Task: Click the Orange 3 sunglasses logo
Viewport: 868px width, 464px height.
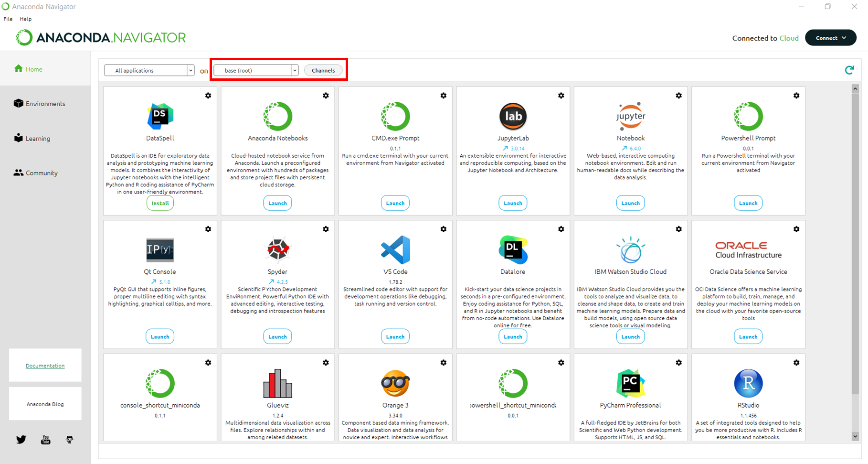Action: click(x=395, y=383)
